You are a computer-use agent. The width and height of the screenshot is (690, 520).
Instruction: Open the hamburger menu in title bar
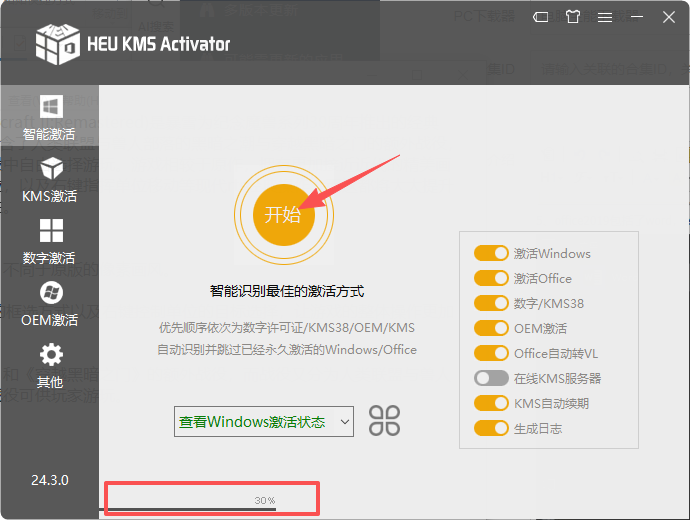(x=605, y=17)
